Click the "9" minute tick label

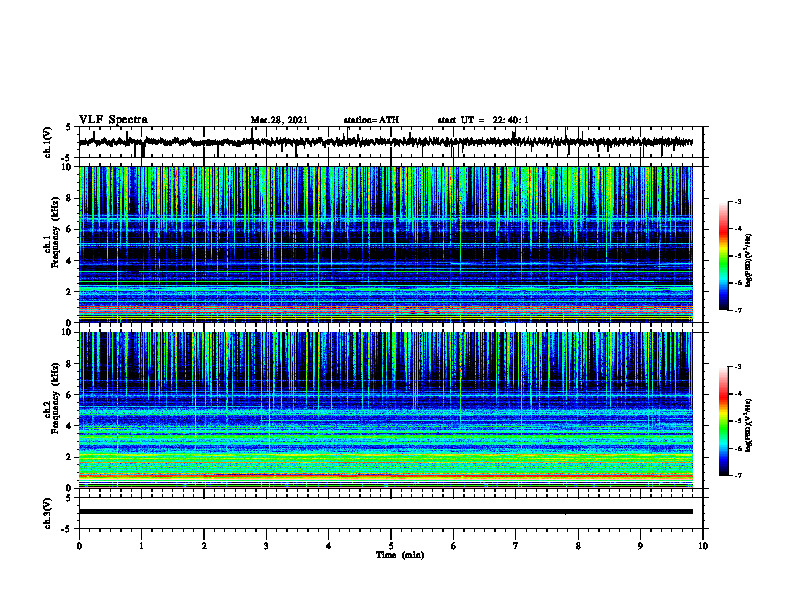(x=640, y=546)
